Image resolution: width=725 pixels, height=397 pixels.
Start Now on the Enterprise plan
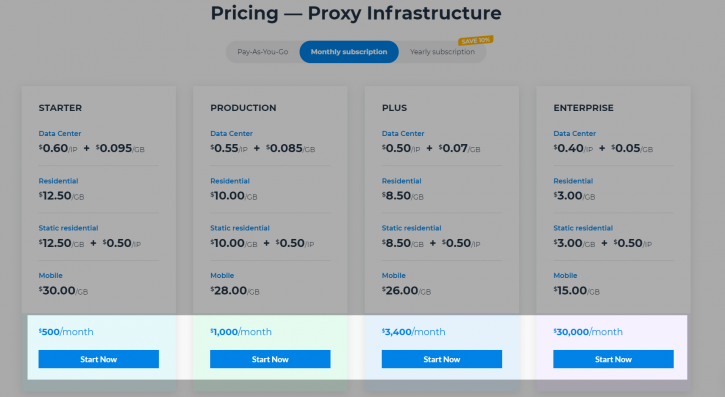pos(613,359)
